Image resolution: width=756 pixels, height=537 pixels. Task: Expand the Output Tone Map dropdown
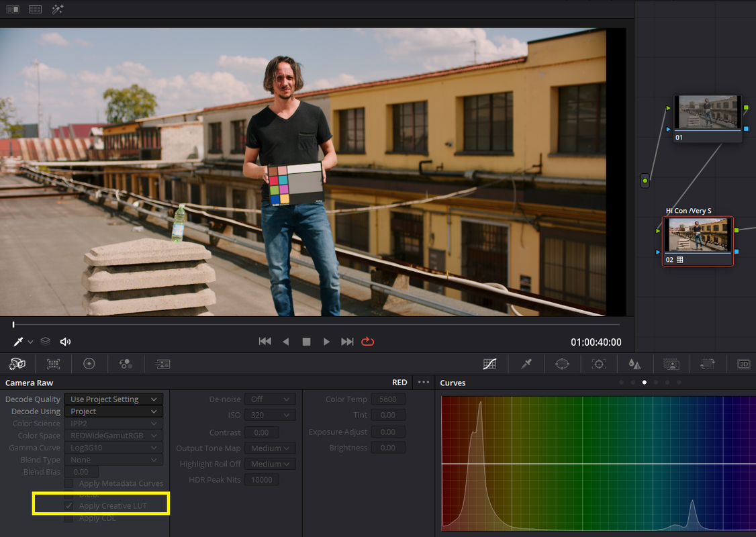click(270, 448)
